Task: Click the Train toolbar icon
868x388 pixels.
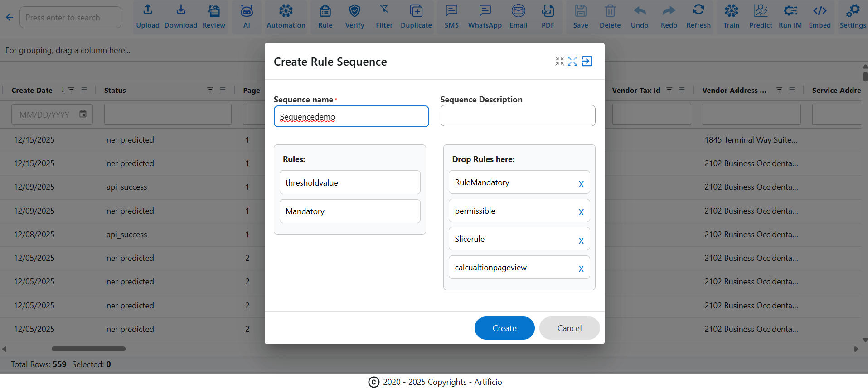Action: coord(731,10)
